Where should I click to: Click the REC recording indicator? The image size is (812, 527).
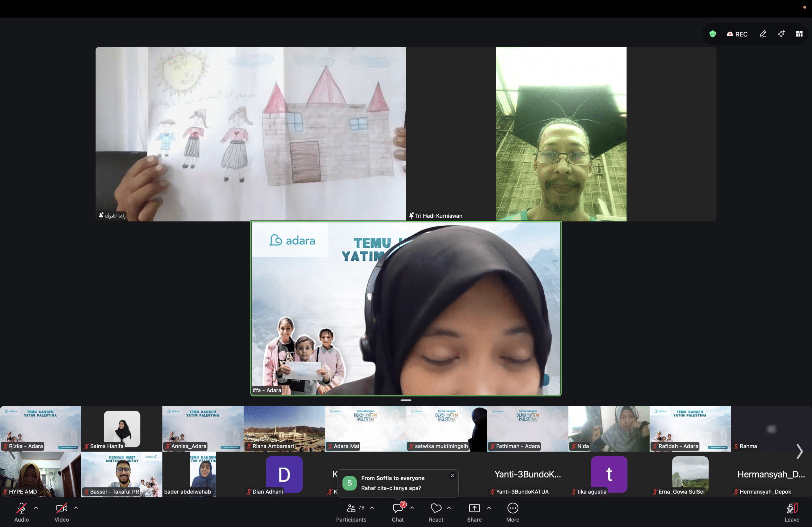point(737,34)
